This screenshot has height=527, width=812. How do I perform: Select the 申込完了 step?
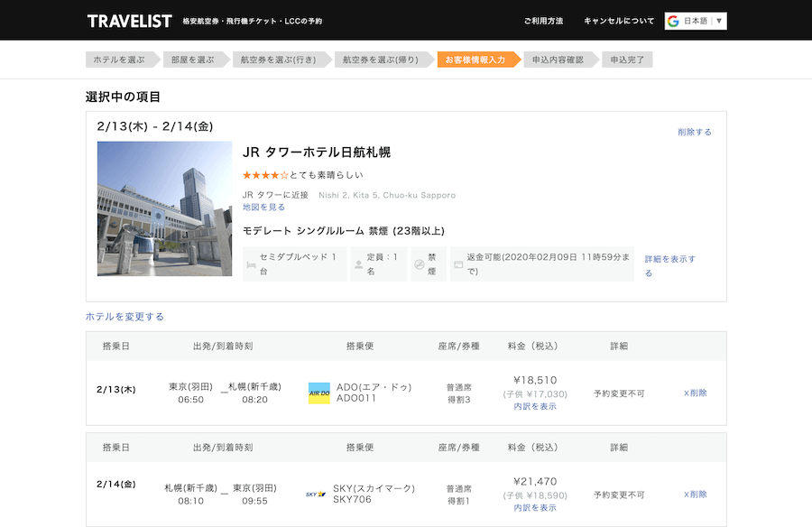(627, 60)
